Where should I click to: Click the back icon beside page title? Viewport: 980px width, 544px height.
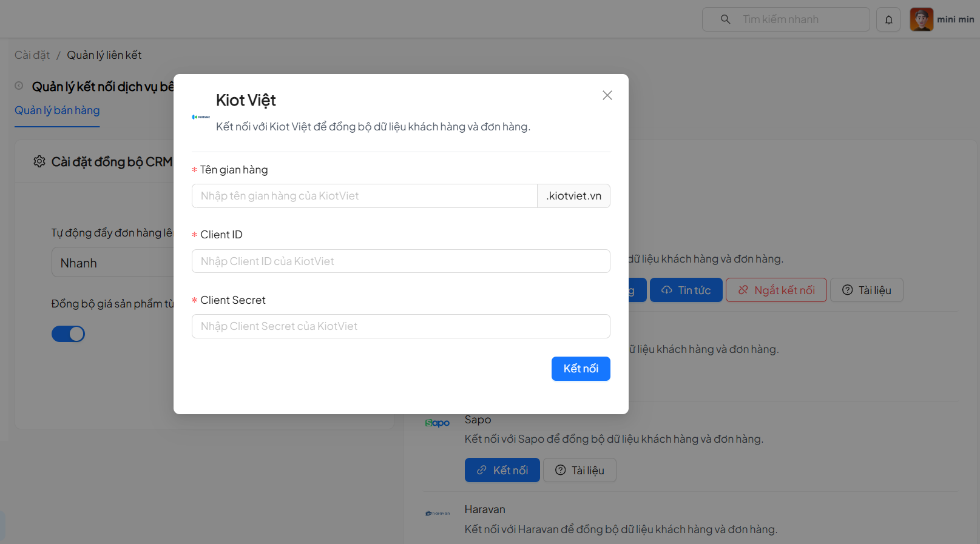[x=19, y=86]
